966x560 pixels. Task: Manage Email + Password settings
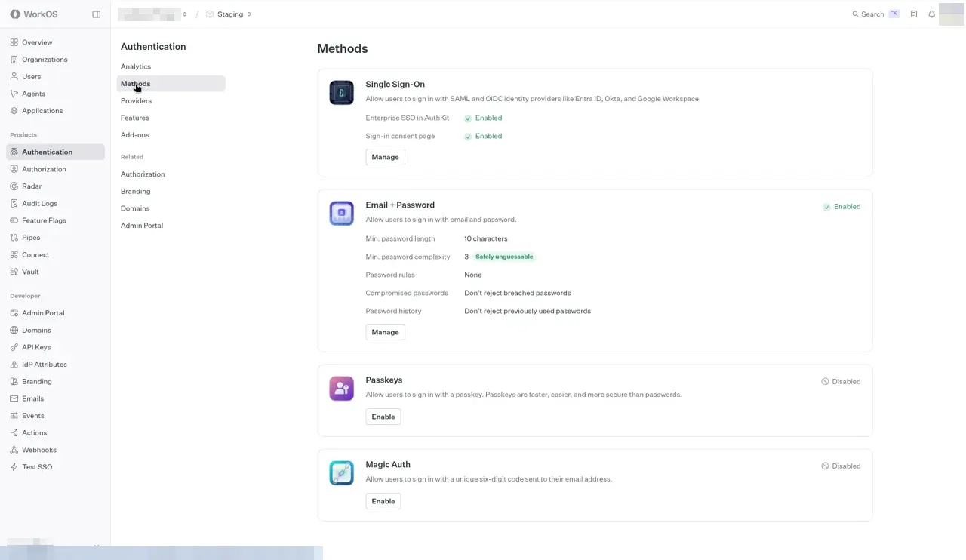point(385,332)
